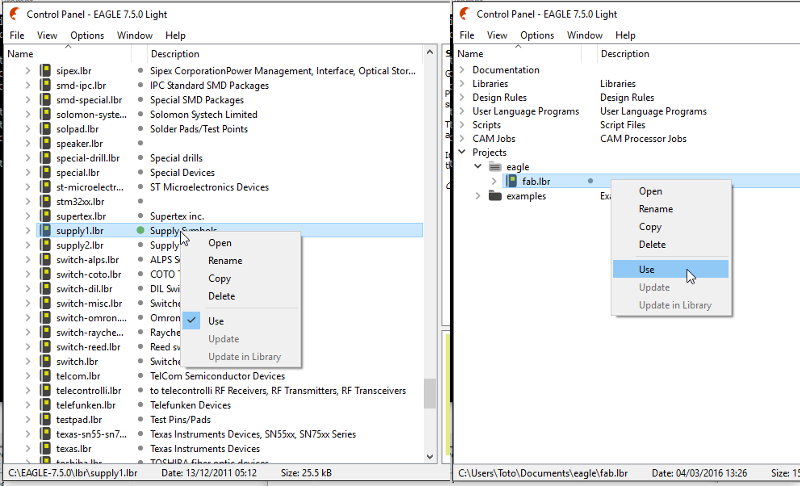Image resolution: width=800 pixels, height=486 pixels.
Task: Expand the Libraries tree node in right window
Action: pyautogui.click(x=462, y=83)
